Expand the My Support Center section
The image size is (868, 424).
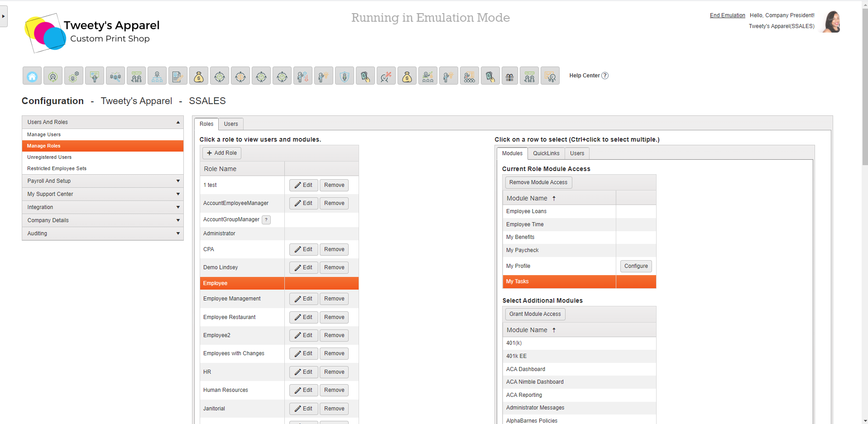coord(103,194)
